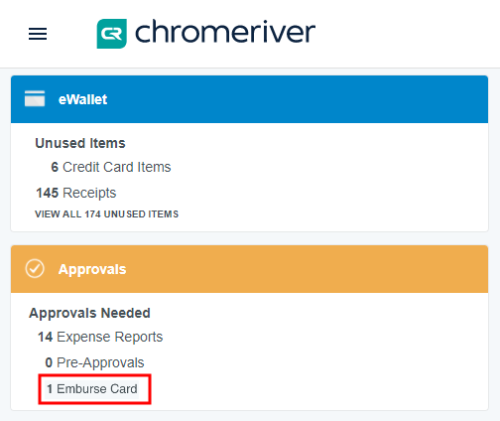Click the orange Approvals header bar
Image resolution: width=500 pixels, height=421 pixels.
pos(249,269)
